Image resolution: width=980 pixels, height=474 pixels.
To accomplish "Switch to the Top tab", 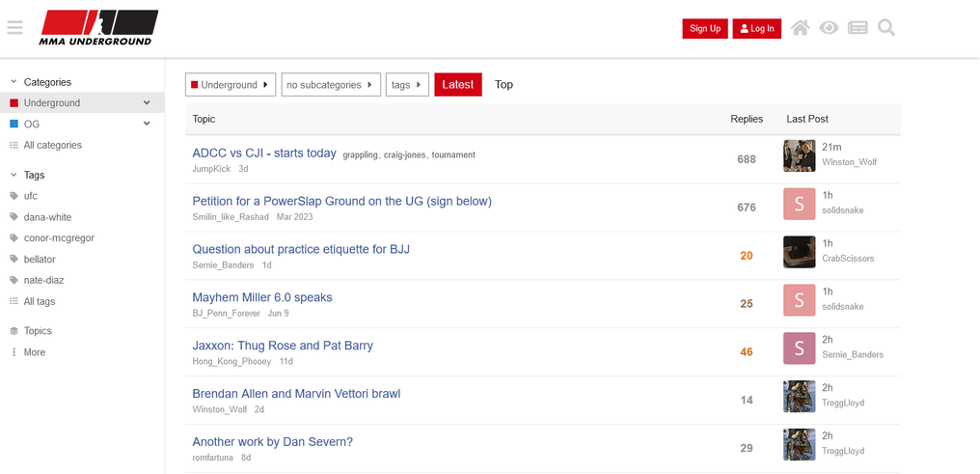I will point(504,84).
